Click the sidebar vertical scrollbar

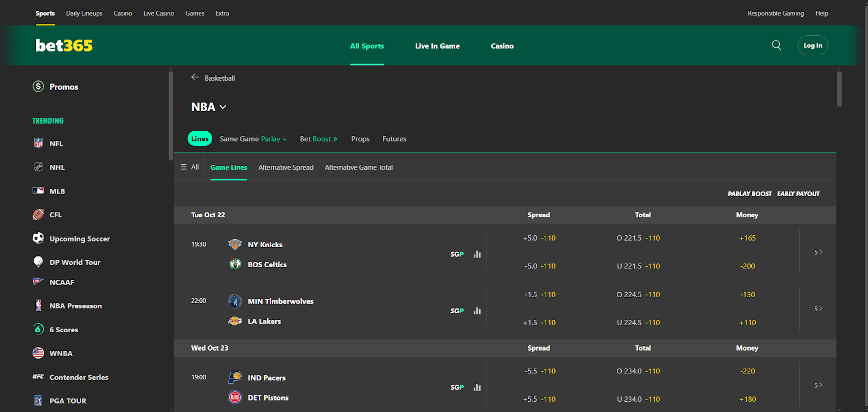(171, 116)
